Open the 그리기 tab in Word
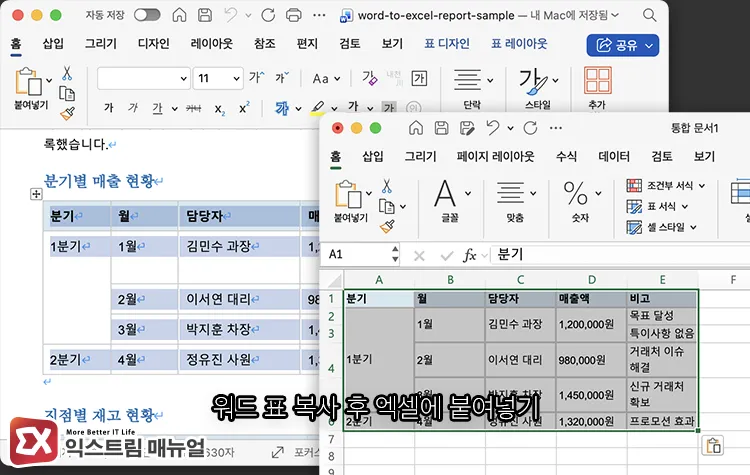750x475 pixels. click(x=100, y=44)
